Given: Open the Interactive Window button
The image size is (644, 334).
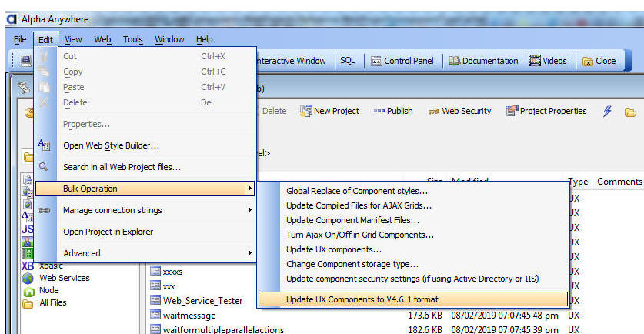Looking at the screenshot, I should pyautogui.click(x=291, y=61).
